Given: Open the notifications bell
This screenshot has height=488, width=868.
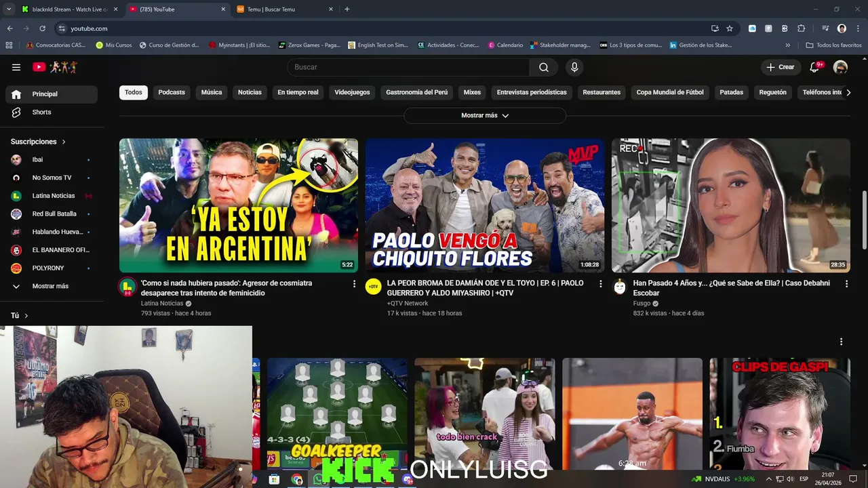Looking at the screenshot, I should point(815,67).
